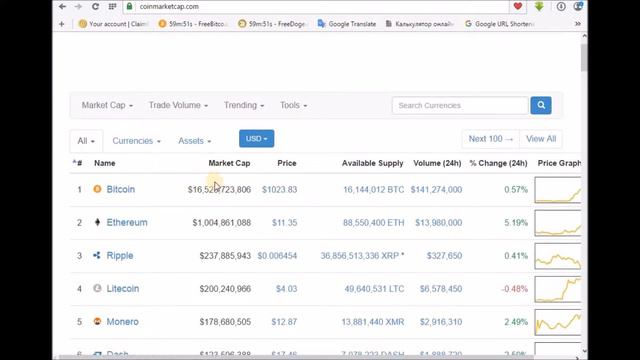
Task: Open Google Translate bookmark
Action: [347, 24]
